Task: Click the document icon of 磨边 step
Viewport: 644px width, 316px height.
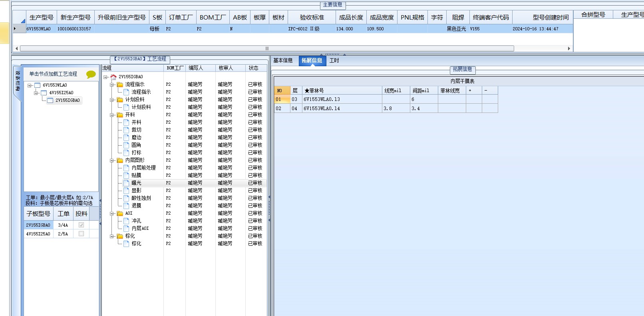Action: pos(126,137)
